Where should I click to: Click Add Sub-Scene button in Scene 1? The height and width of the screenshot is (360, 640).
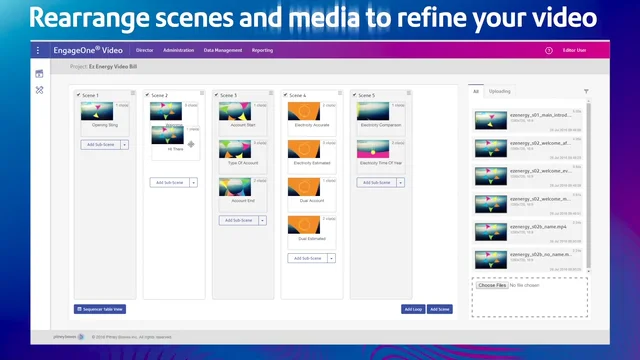(x=100, y=144)
